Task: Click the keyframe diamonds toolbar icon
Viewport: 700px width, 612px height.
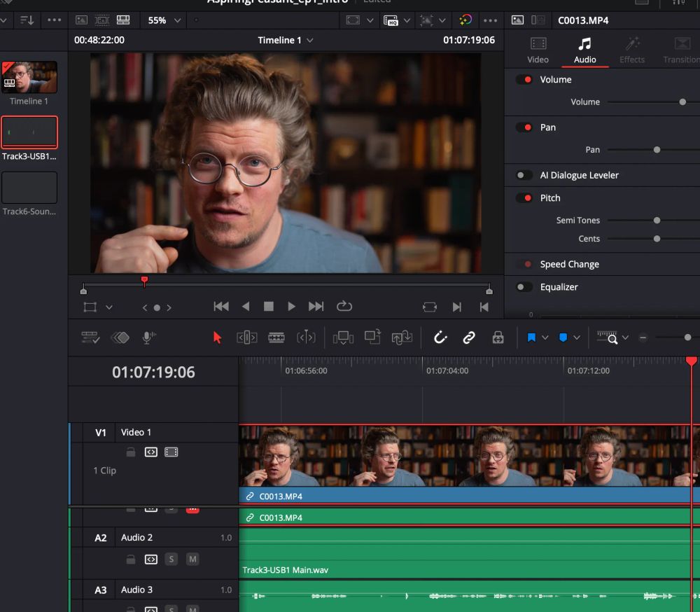Action: tap(120, 338)
